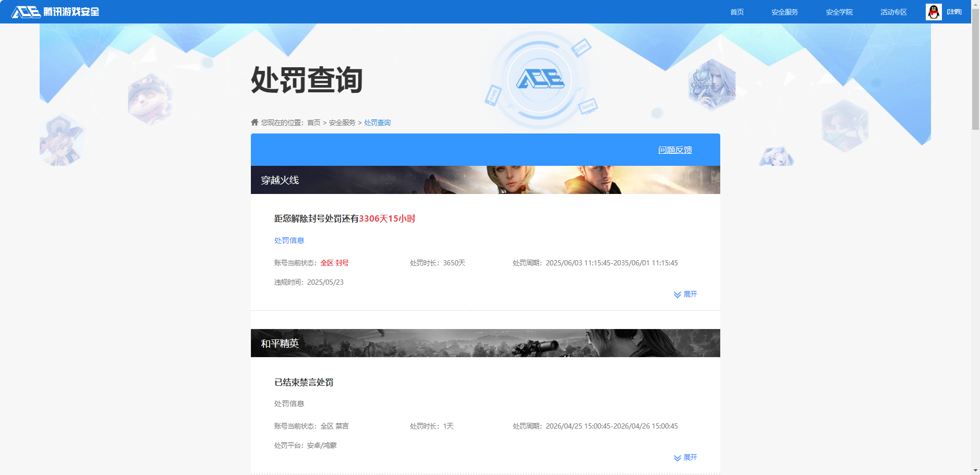Click scrollbar down arrow
This screenshot has width=980, height=475.
coord(975,470)
